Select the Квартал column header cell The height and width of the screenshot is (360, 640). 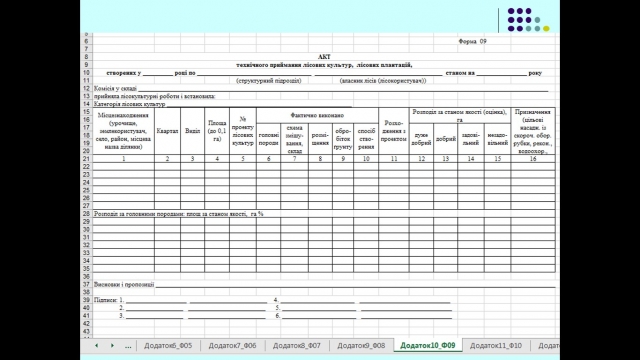(167, 131)
